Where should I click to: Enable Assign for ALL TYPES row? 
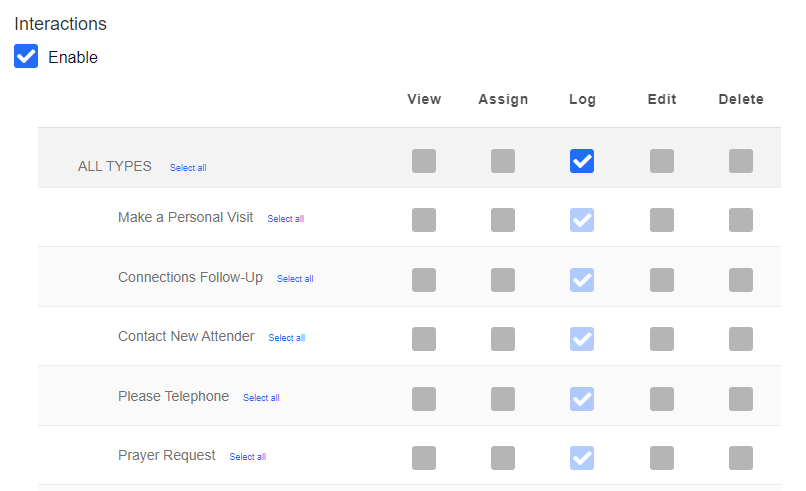pyautogui.click(x=503, y=161)
